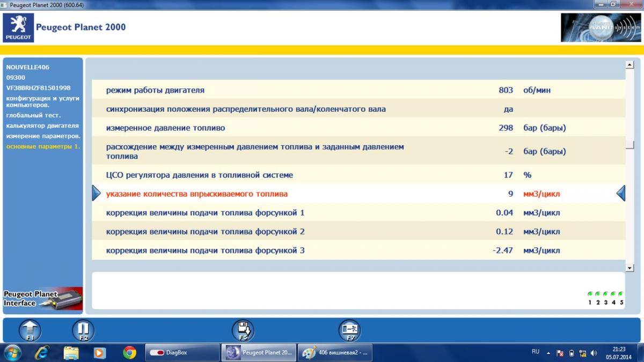The height and width of the screenshot is (362, 644).
Task: Open Google Chrome from the taskbar
Action: 129,353
